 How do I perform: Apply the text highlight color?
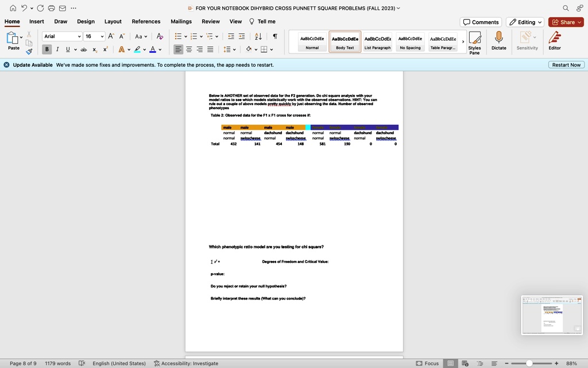[x=137, y=49]
